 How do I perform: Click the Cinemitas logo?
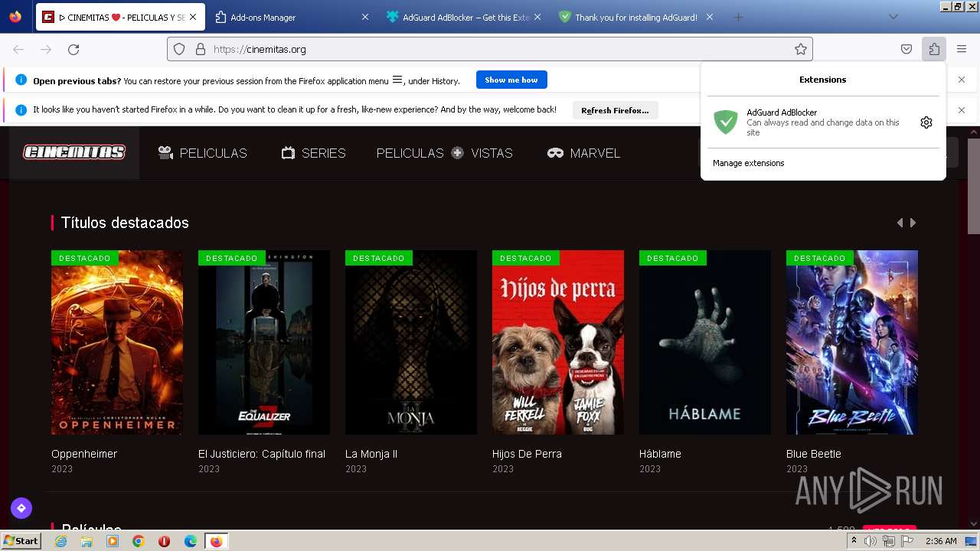tap(74, 152)
